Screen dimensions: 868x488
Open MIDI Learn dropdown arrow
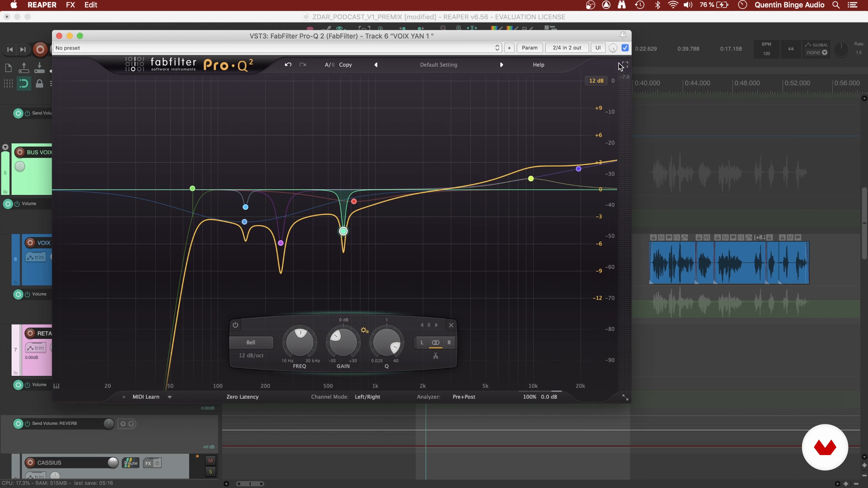(x=170, y=397)
